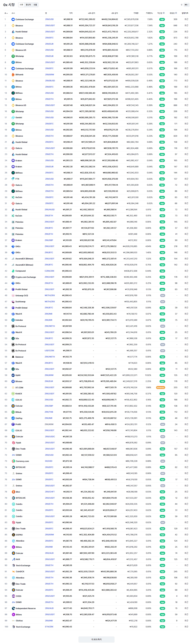Click the Gemini exchange logo

(13, 117)
